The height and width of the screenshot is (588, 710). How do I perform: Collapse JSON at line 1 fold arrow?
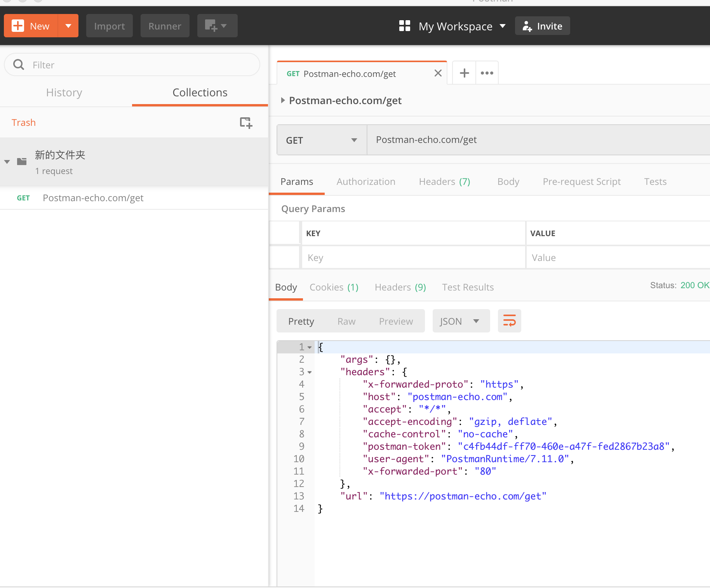tap(310, 347)
